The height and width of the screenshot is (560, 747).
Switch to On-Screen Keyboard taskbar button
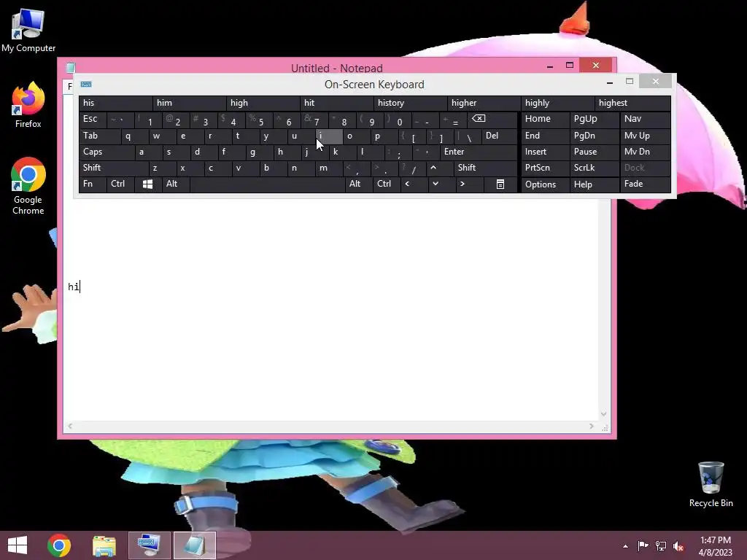pos(149,545)
